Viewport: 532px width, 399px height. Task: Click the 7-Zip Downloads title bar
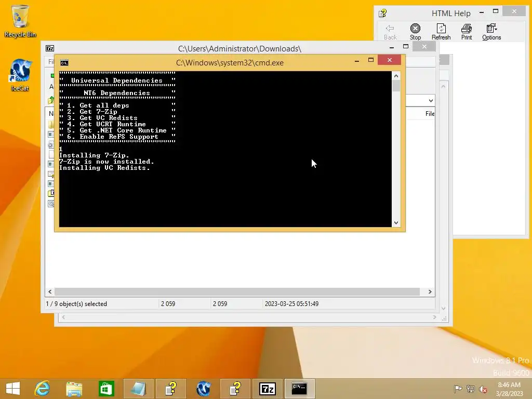coord(240,49)
